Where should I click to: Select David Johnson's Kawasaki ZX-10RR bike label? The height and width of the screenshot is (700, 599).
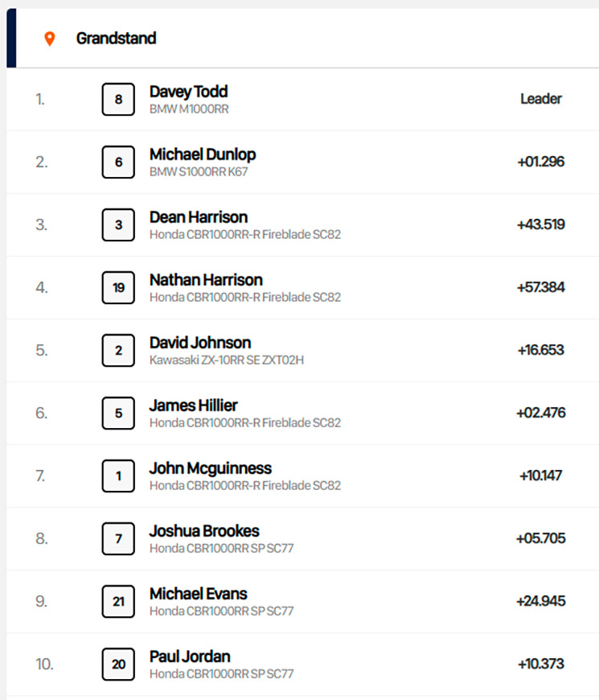point(227,360)
